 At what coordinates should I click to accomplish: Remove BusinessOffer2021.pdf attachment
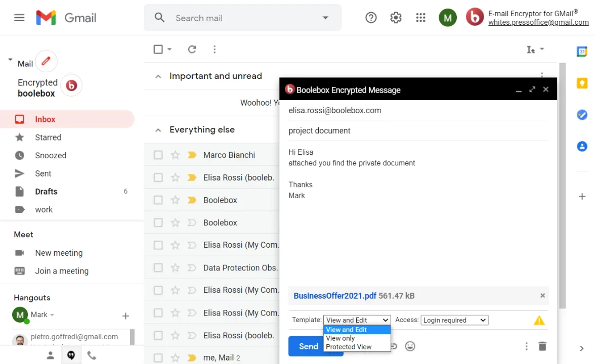[542, 295]
